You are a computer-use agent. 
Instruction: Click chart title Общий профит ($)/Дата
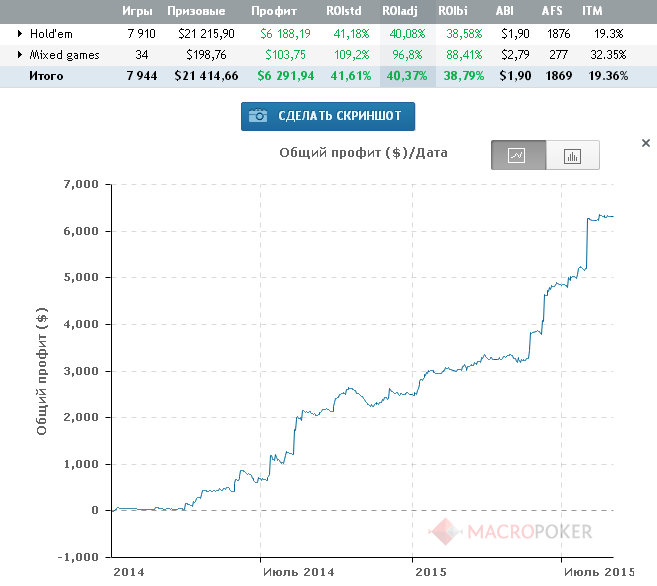pos(363,153)
